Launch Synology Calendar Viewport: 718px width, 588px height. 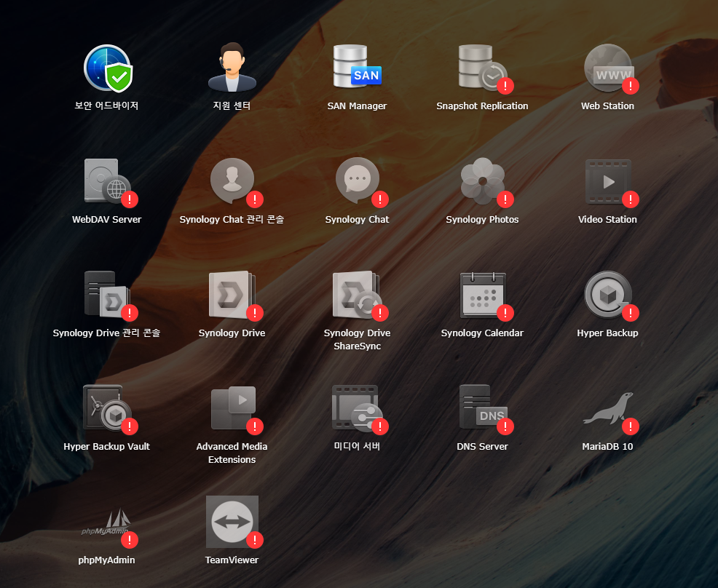tap(482, 295)
